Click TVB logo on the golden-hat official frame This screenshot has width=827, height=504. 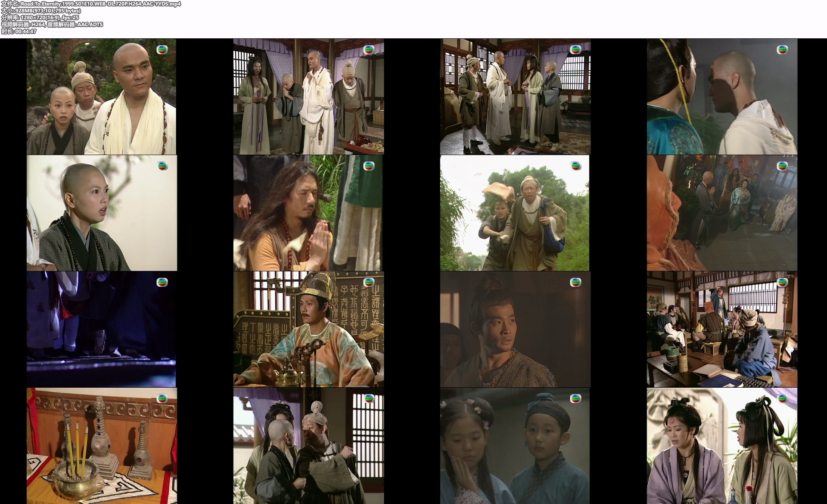(369, 283)
